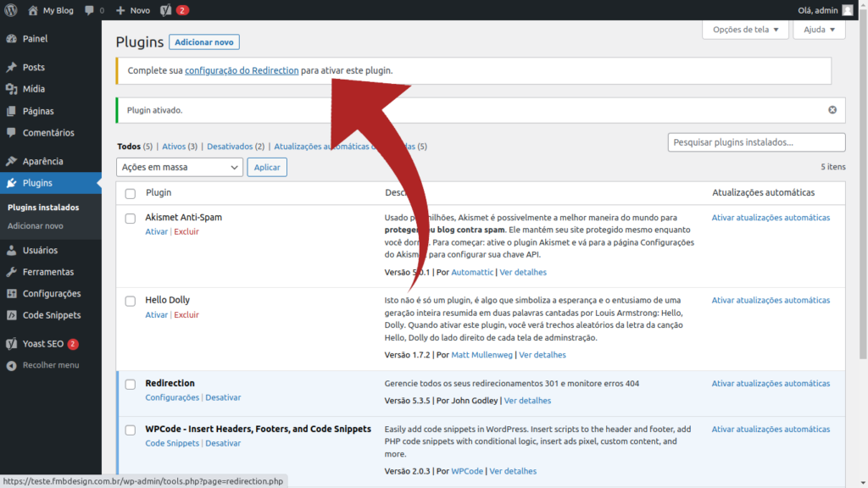Image resolution: width=868 pixels, height=488 pixels.
Task: Click the Adicionar novo button
Action: tap(203, 42)
